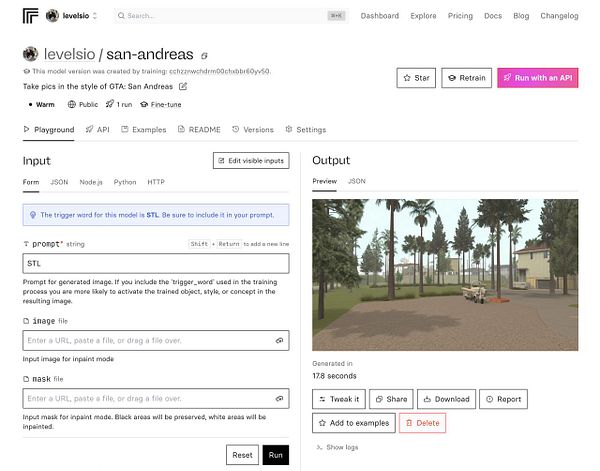Click upload icon in mask field
Viewport: 600px width, 471px height.
279,399
